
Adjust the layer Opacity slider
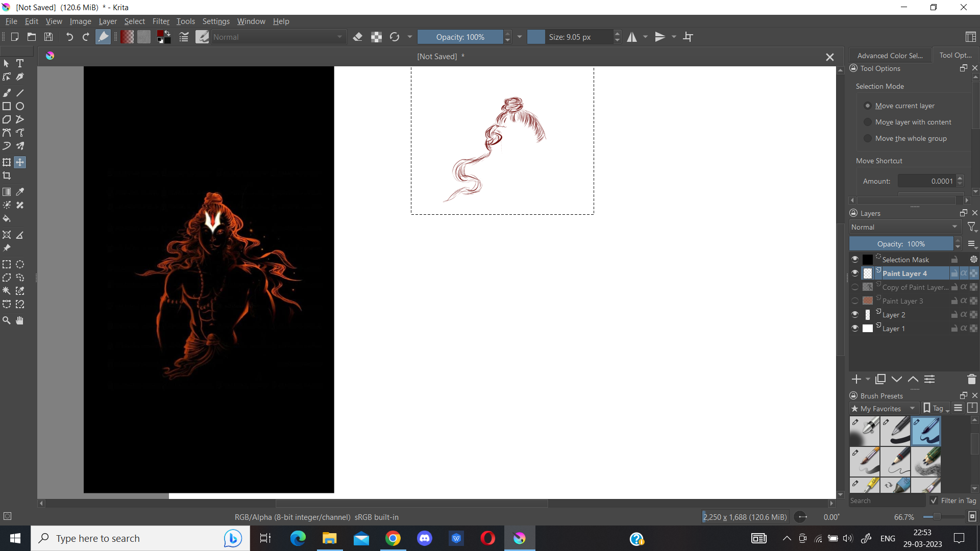tap(901, 244)
